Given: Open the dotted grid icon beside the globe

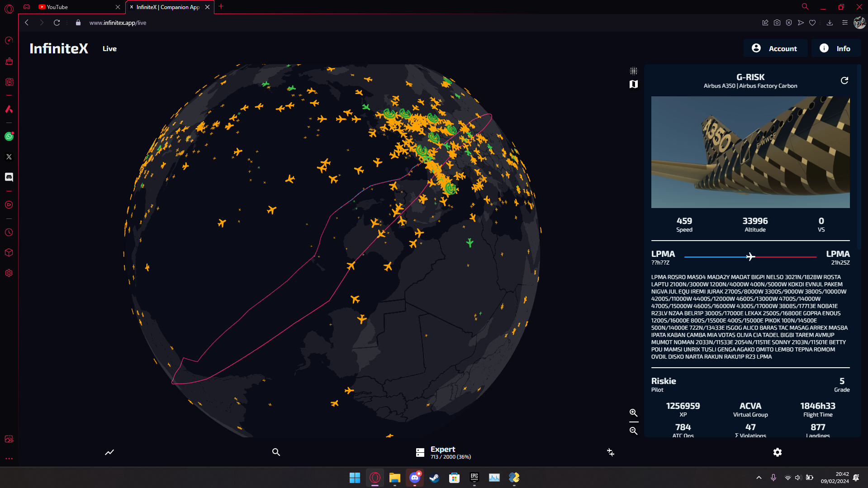Looking at the screenshot, I should click(634, 71).
